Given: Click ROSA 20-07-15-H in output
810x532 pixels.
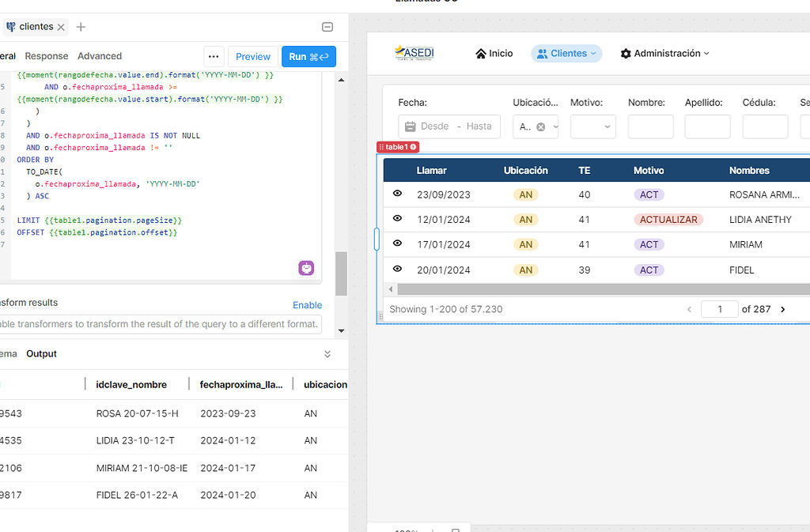Looking at the screenshot, I should [138, 414].
